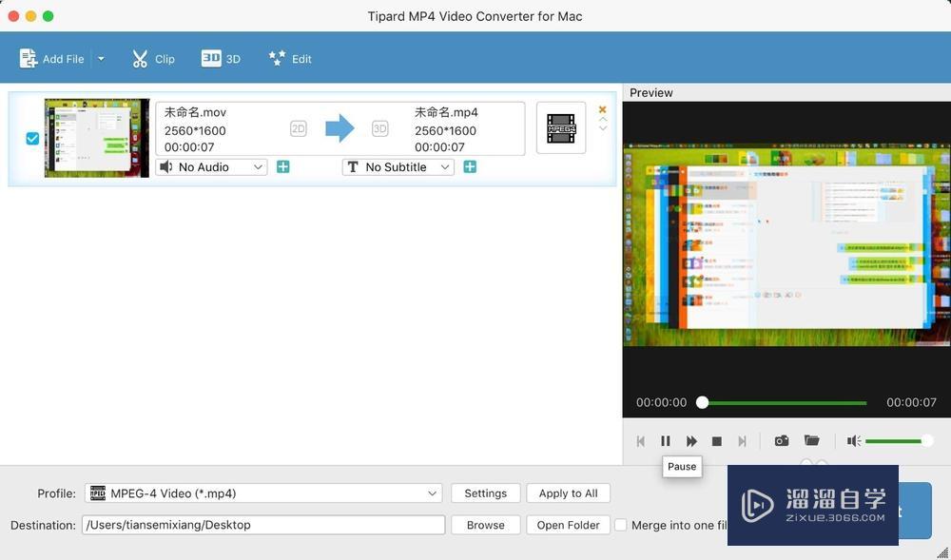Fast forward the preview
Screen dimensions: 951x560
pos(691,441)
